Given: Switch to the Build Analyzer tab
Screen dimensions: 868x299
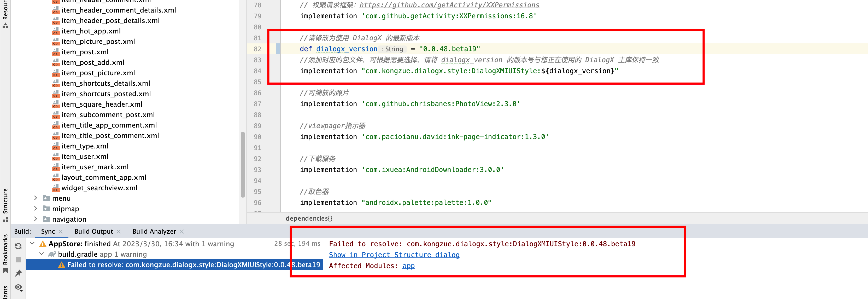Looking at the screenshot, I should point(154,232).
